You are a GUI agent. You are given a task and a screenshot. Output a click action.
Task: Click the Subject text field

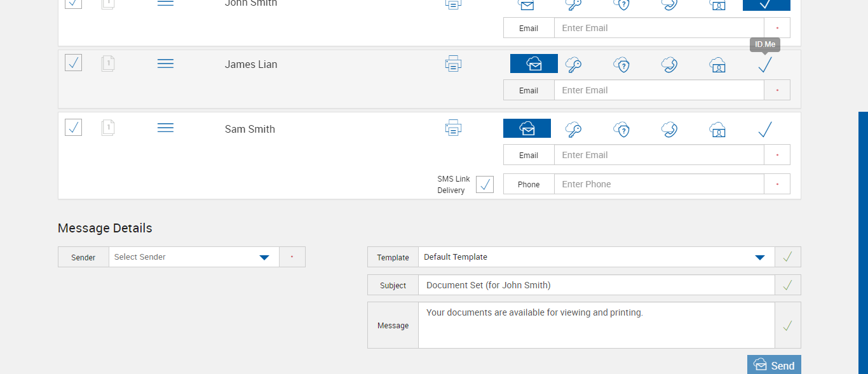(x=596, y=285)
